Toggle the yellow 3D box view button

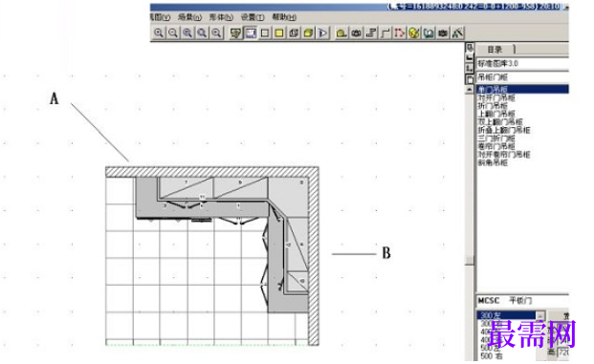click(x=308, y=32)
